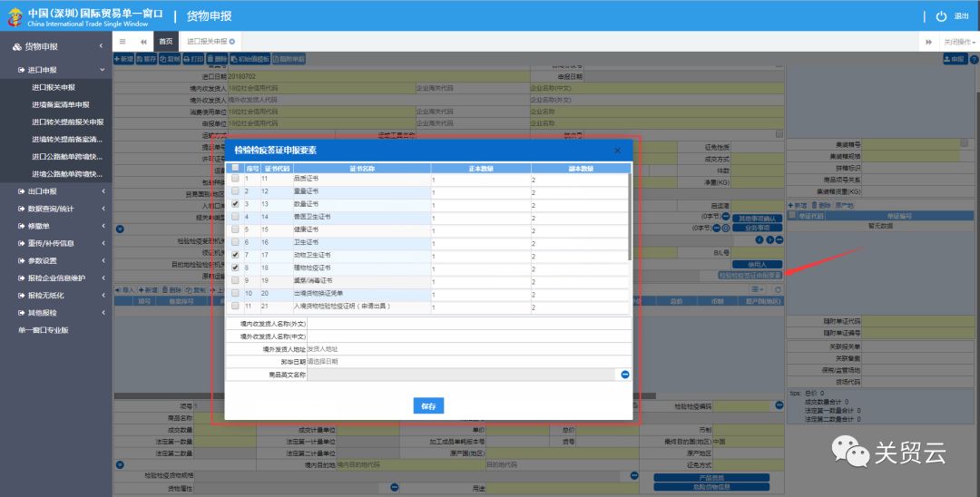This screenshot has width=980, height=497.
Task: Toggle the hamburger menu icon in tab bar
Action: [122, 42]
